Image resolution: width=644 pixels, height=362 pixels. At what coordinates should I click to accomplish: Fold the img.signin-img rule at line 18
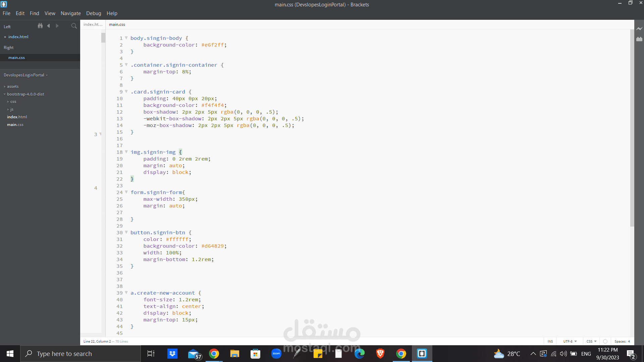[126, 152]
